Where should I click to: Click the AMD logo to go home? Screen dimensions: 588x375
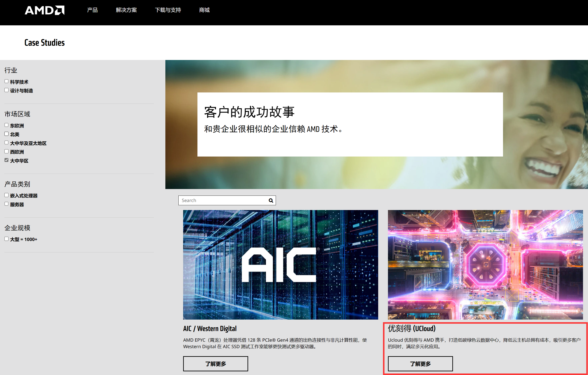[44, 10]
